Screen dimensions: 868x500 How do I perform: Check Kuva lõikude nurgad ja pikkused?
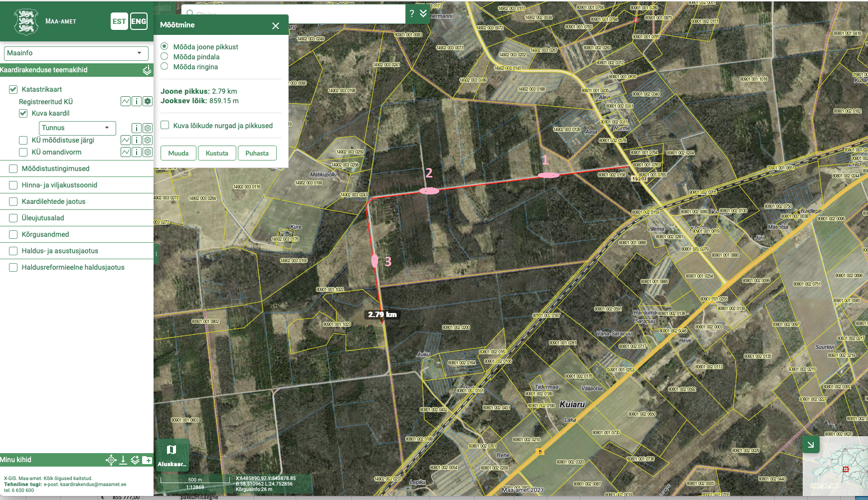pos(165,125)
